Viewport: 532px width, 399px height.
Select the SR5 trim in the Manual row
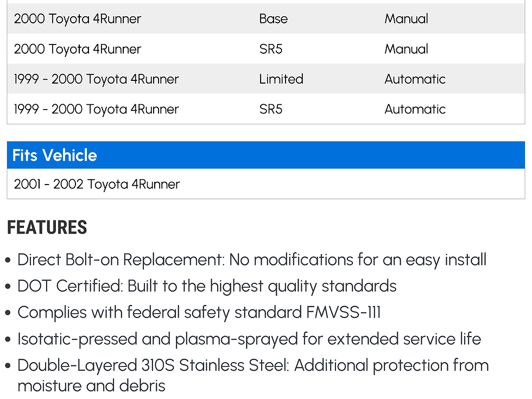click(x=271, y=49)
